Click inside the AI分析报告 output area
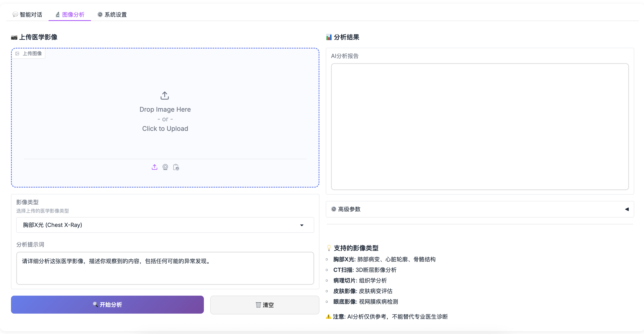Image resolution: width=644 pixels, height=334 pixels. click(x=480, y=126)
